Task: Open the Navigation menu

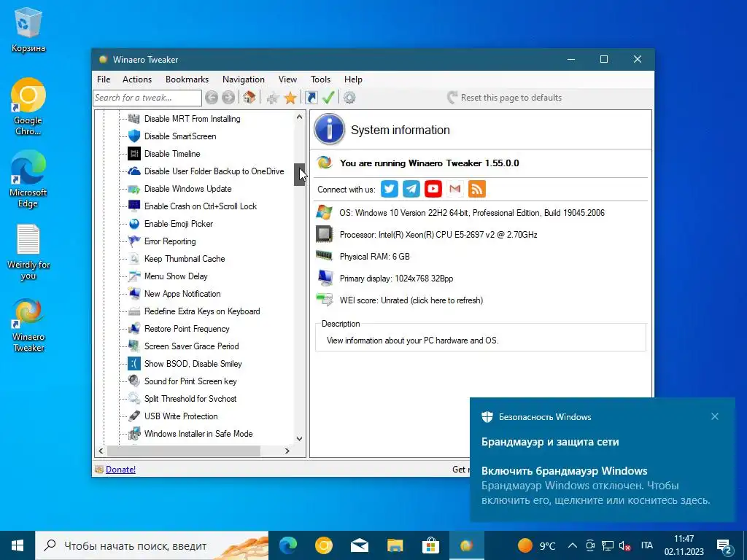Action: 244,79
